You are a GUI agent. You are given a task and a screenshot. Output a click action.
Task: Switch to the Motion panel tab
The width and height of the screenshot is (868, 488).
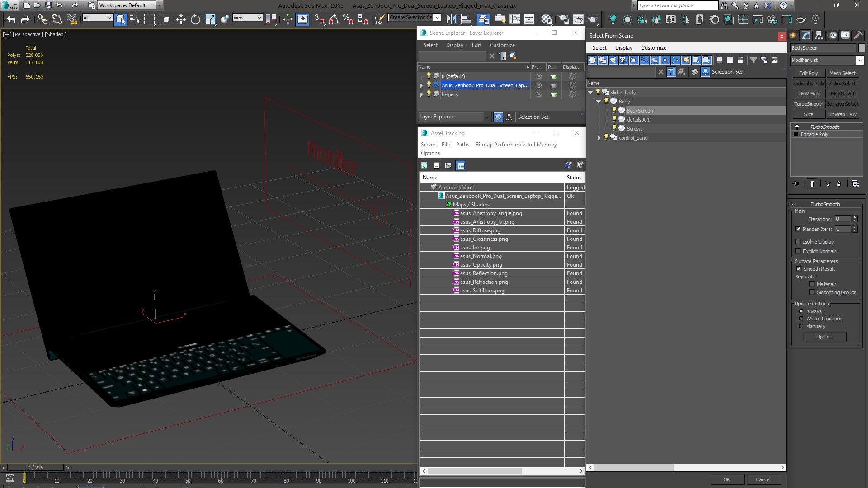click(x=832, y=35)
